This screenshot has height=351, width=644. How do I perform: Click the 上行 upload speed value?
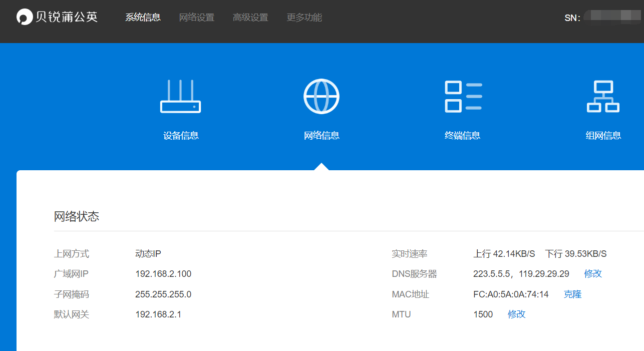pos(504,253)
